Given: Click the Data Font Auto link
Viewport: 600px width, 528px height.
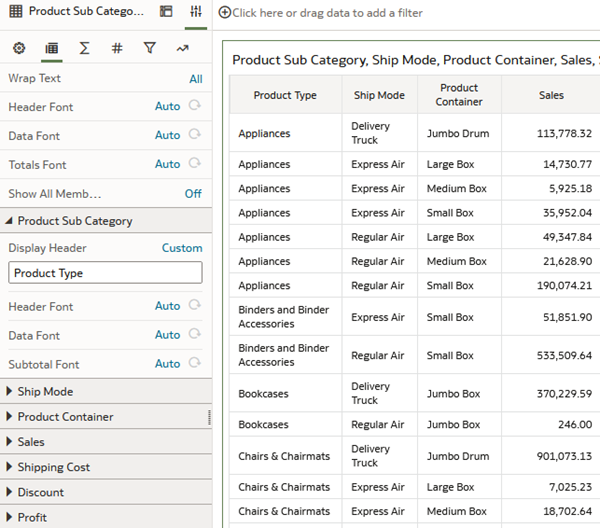Looking at the screenshot, I should (167, 135).
